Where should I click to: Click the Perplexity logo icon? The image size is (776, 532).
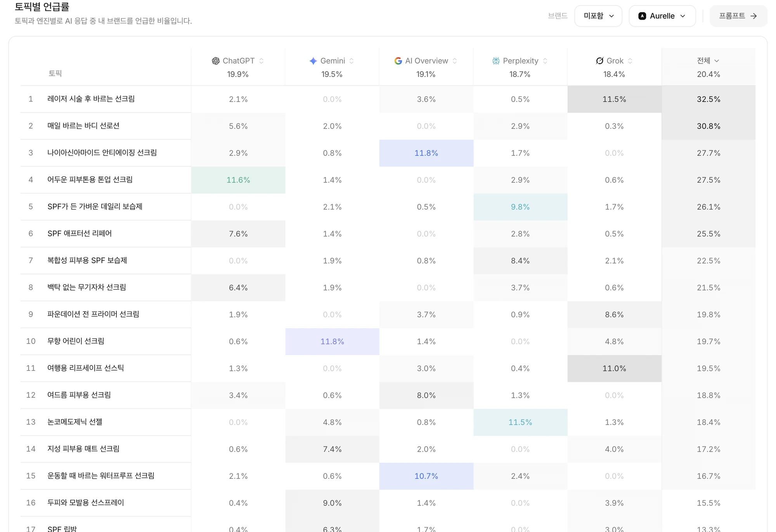tap(496, 61)
